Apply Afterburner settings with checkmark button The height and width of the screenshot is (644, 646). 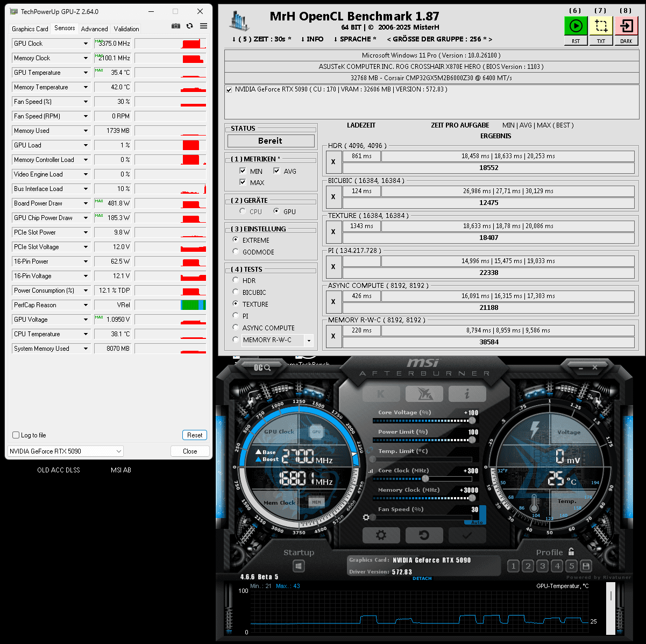(x=467, y=535)
